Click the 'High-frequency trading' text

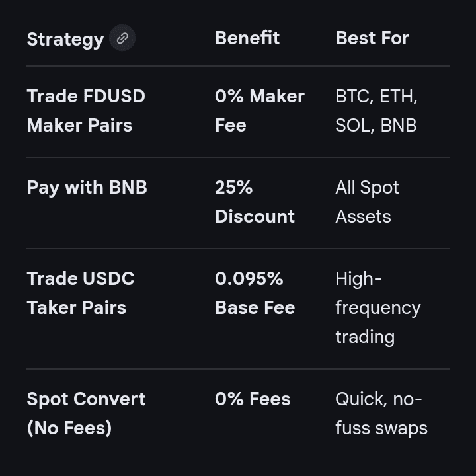click(x=377, y=308)
